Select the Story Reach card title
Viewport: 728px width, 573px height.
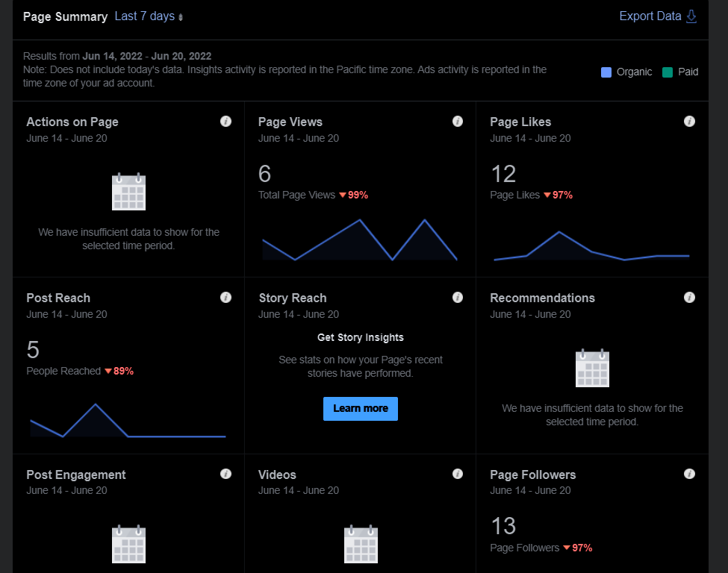pos(293,298)
